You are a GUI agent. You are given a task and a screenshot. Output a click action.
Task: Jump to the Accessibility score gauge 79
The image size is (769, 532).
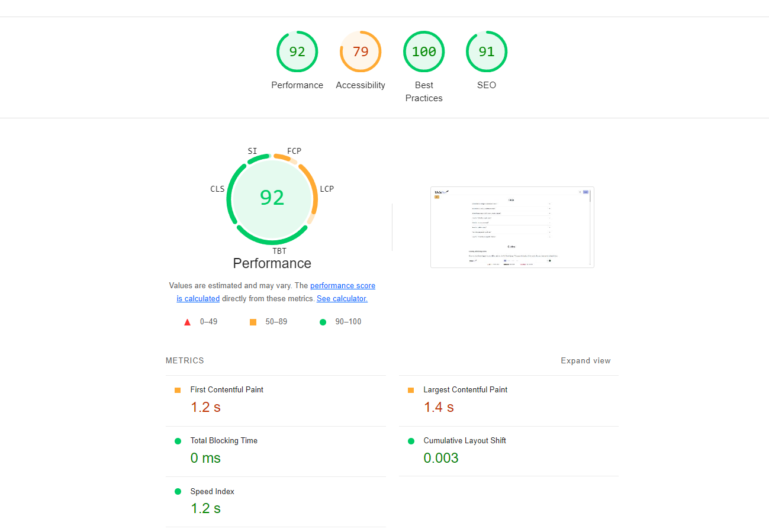(x=360, y=52)
